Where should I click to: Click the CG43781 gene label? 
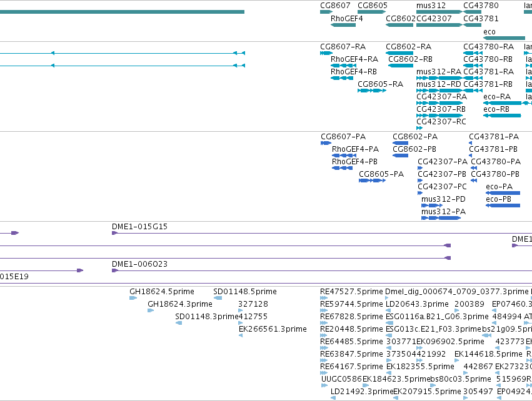pos(481,19)
